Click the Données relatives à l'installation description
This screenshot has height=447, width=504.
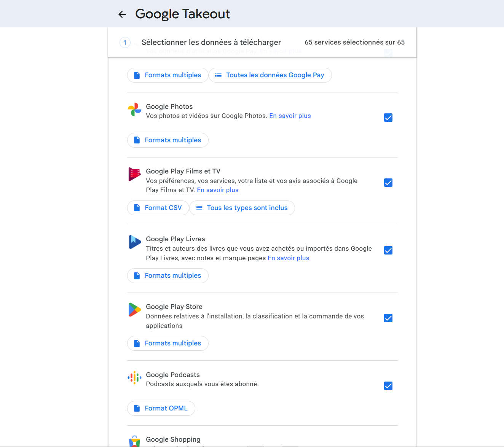[255, 321]
